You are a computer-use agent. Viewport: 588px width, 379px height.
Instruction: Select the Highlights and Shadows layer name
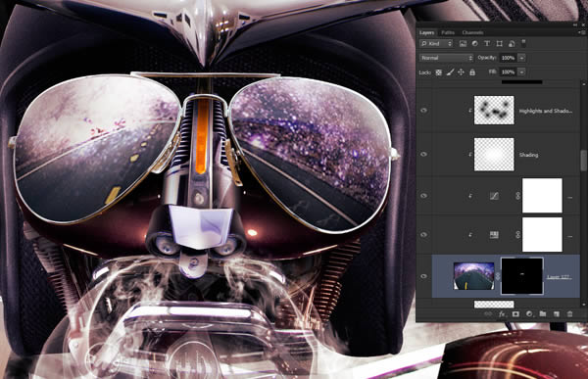[x=546, y=111]
